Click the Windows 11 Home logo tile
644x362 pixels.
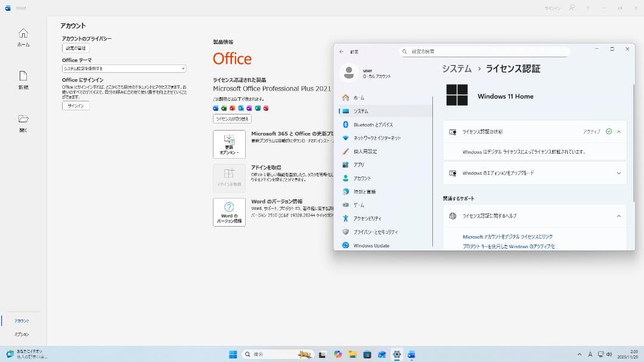[457, 95]
